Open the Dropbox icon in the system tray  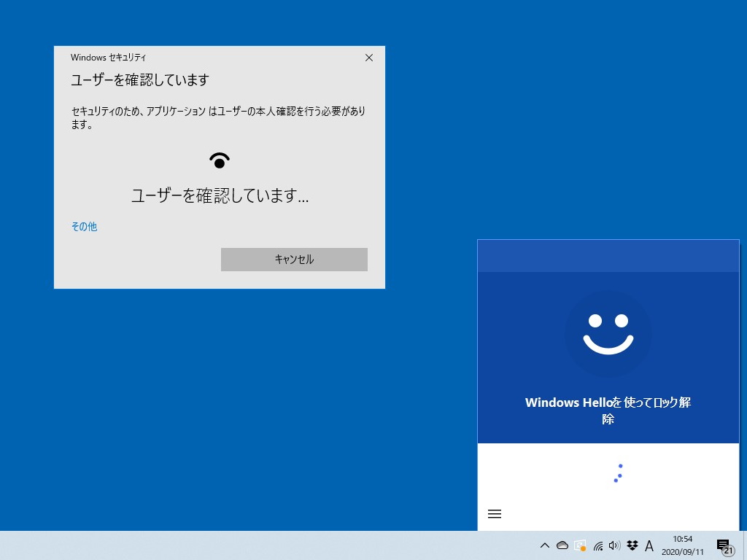632,545
